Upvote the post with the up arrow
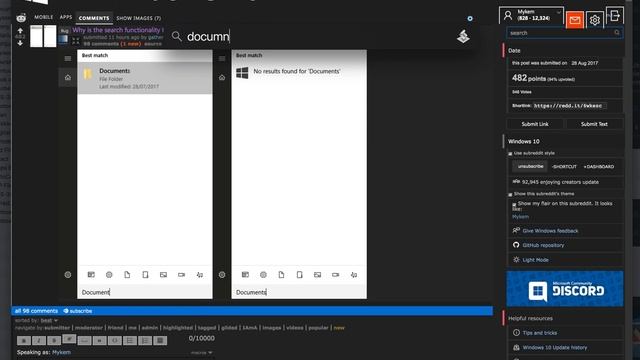 click(x=20, y=30)
